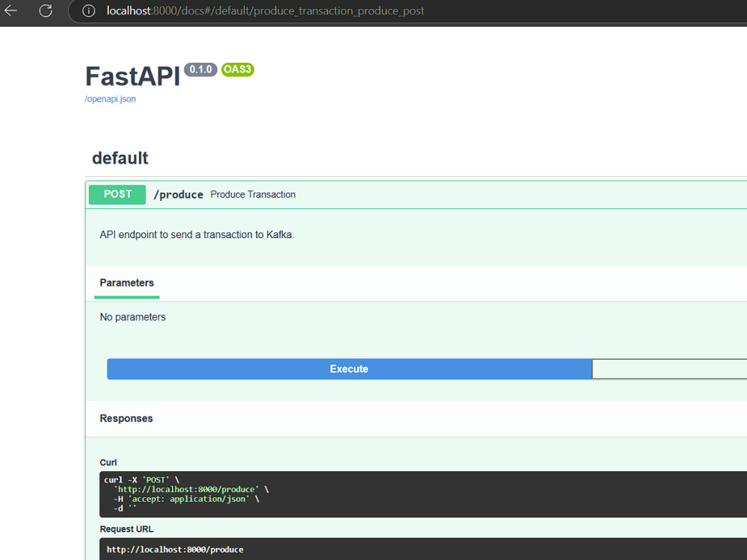Click the API endpoint description text
This screenshot has height=560, width=747.
(196, 234)
